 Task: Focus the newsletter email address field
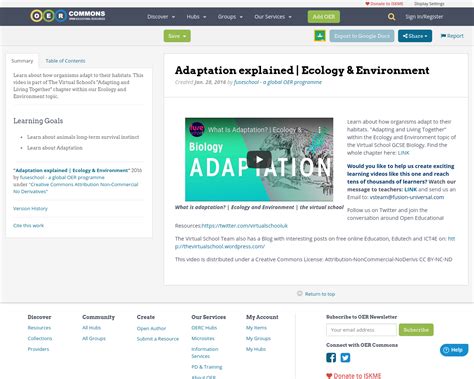(x=361, y=330)
